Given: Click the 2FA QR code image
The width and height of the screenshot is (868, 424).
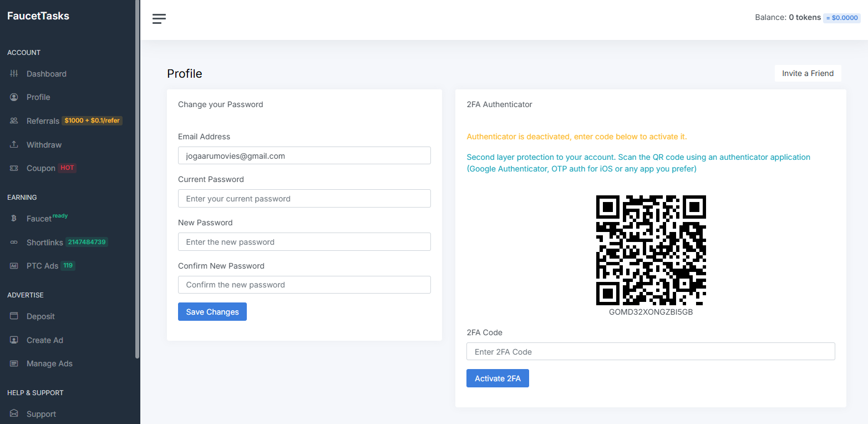Looking at the screenshot, I should [x=651, y=250].
